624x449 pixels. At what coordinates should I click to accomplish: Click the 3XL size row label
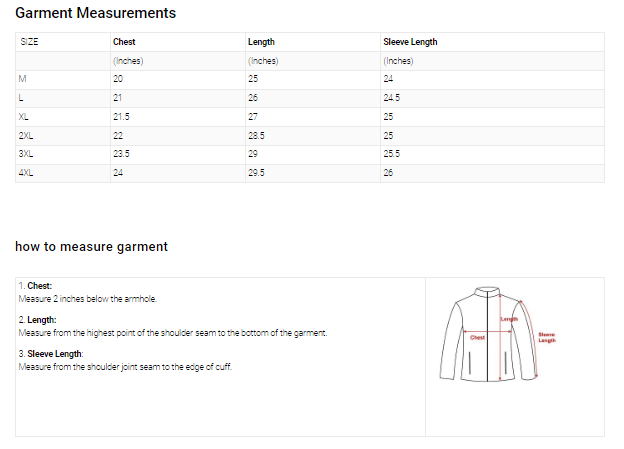25,154
